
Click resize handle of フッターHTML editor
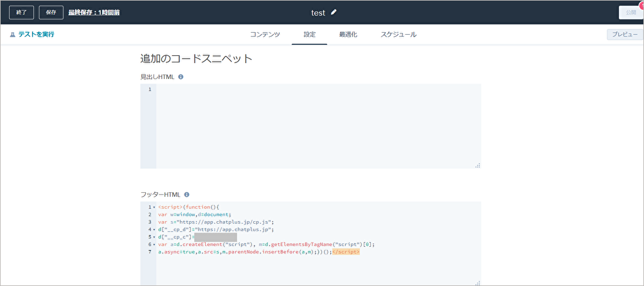coord(478,283)
